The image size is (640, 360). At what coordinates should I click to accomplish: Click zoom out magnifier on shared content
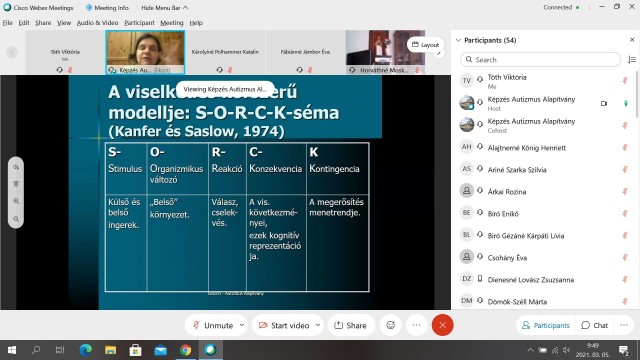click(16, 219)
